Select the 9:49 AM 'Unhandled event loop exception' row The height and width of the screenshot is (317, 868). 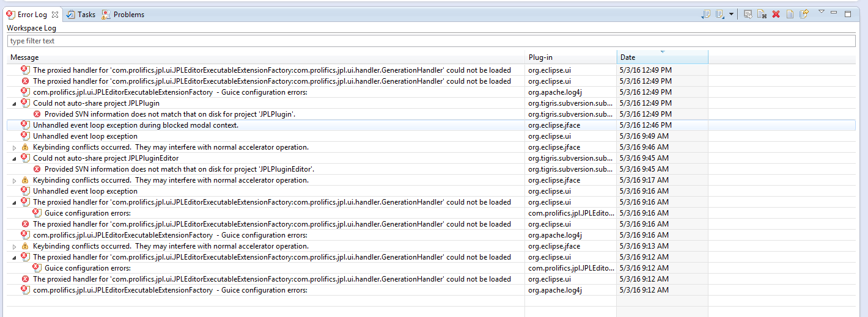(x=85, y=136)
